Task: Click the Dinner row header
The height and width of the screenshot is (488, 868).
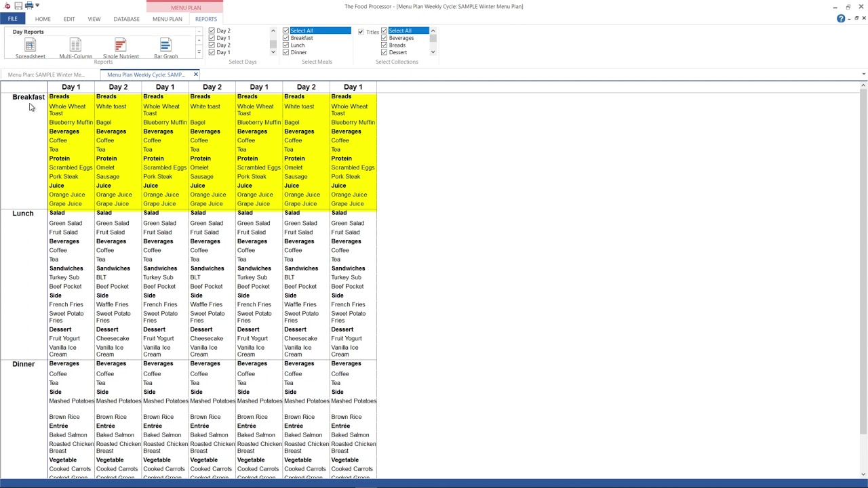Action: pyautogui.click(x=23, y=364)
